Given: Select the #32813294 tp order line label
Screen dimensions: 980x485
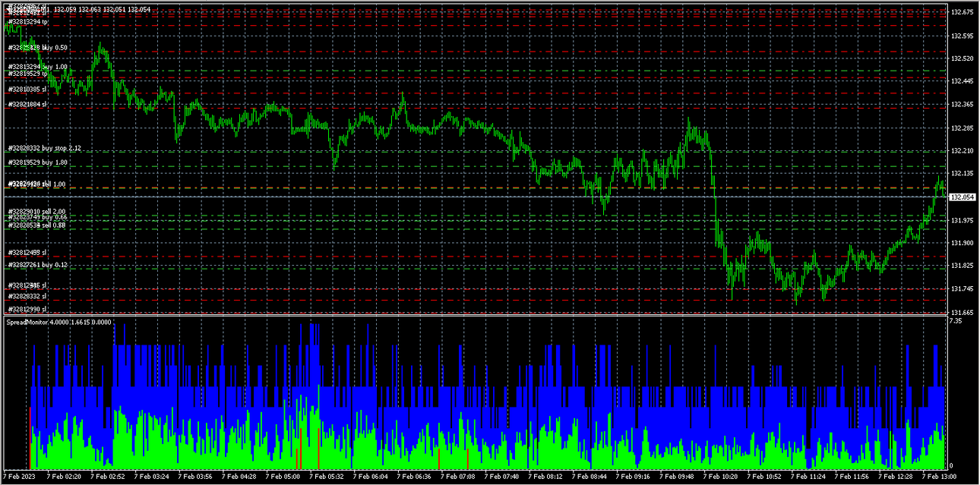Looking at the screenshot, I should (x=28, y=21).
